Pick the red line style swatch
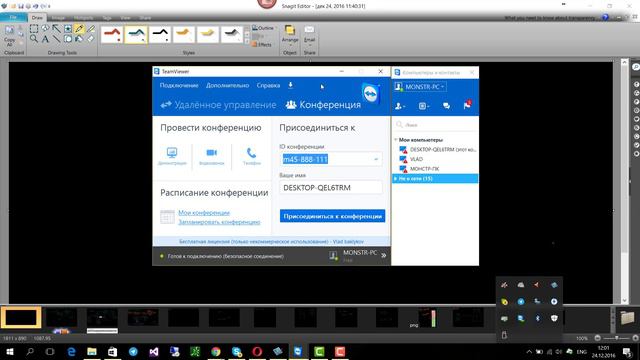The height and width of the screenshot is (360, 640). (x=112, y=35)
